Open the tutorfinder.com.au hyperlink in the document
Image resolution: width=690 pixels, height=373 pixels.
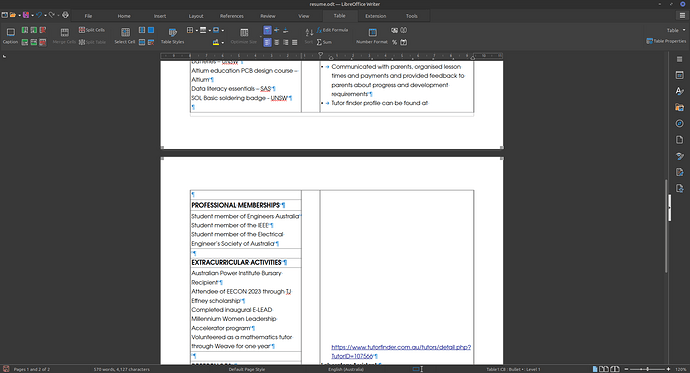click(x=401, y=351)
